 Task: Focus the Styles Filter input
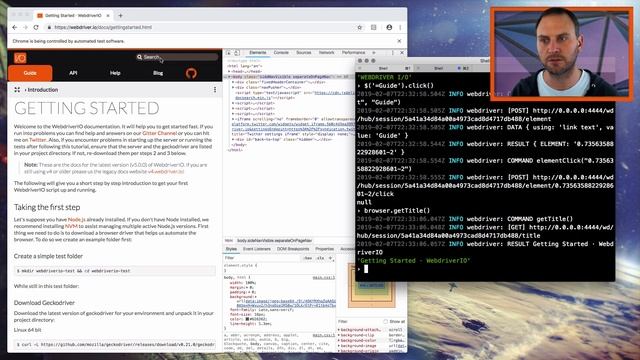point(263,258)
